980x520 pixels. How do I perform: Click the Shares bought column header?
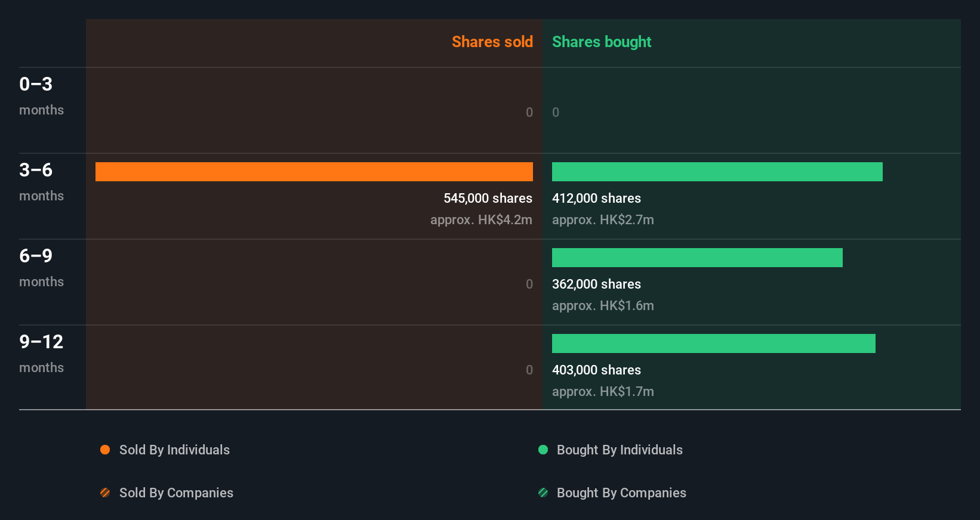tap(602, 42)
